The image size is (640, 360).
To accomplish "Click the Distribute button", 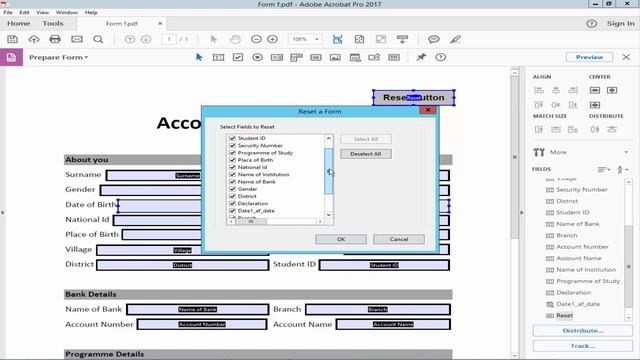I will [x=582, y=331].
